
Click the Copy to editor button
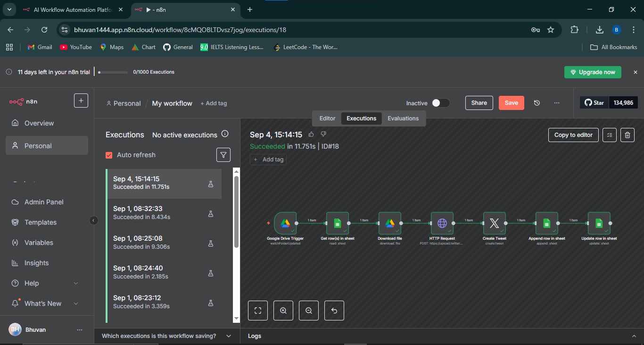[573, 135]
